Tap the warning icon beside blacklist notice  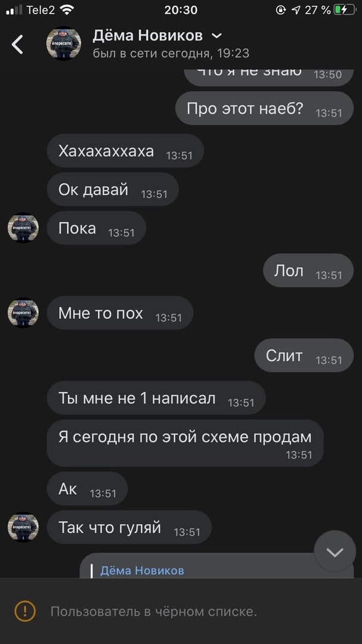25,612
